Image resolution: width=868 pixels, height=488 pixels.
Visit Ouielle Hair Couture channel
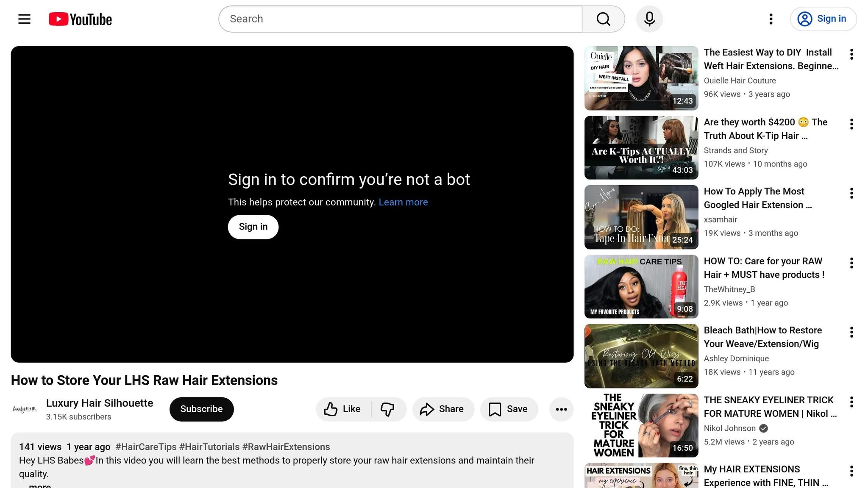pos(740,80)
